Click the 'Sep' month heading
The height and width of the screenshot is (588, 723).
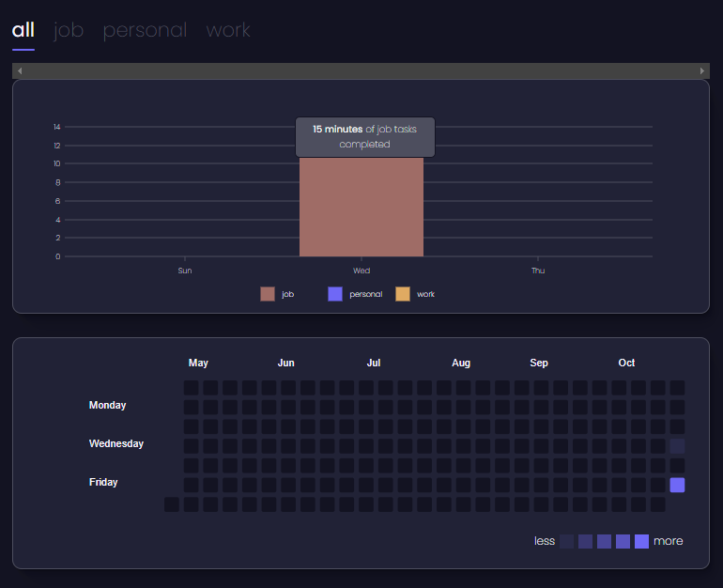[539, 363]
